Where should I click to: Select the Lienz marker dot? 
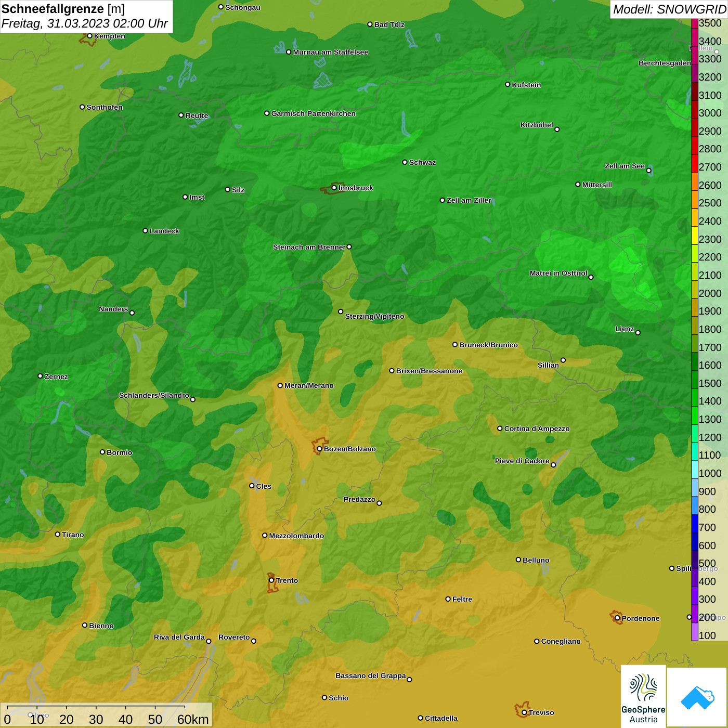coord(638,333)
